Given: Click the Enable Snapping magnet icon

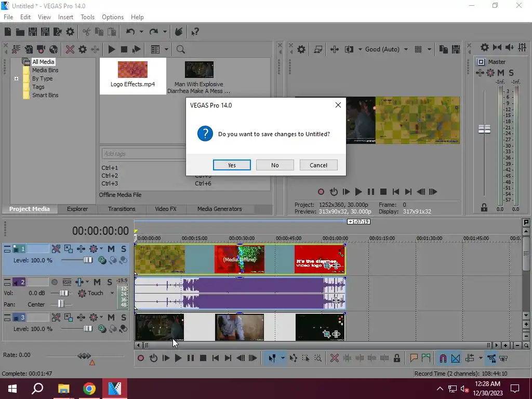Looking at the screenshot, I should coord(443,358).
